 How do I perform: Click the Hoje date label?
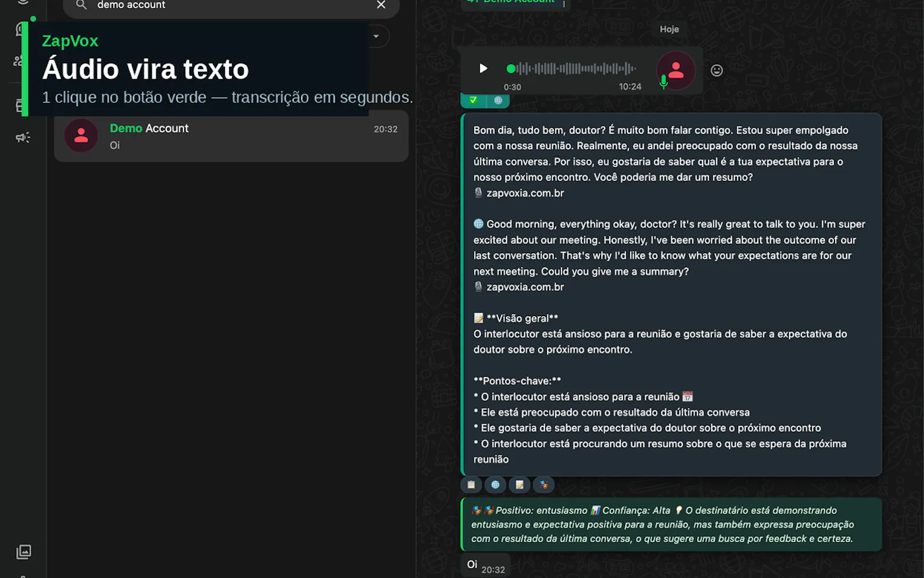coord(669,29)
